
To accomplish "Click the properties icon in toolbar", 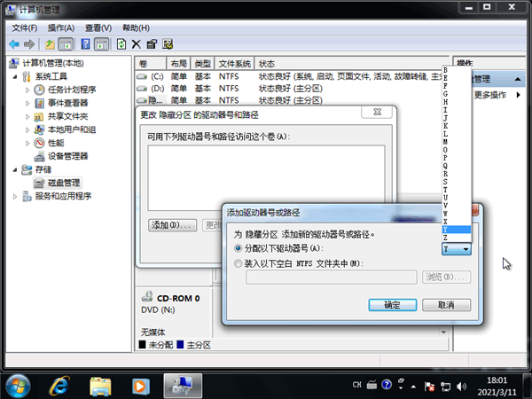I will 151,43.
